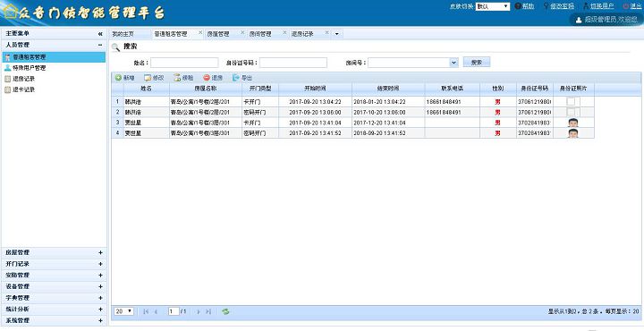Sort by 开始时间 column header

pyautogui.click(x=315, y=89)
